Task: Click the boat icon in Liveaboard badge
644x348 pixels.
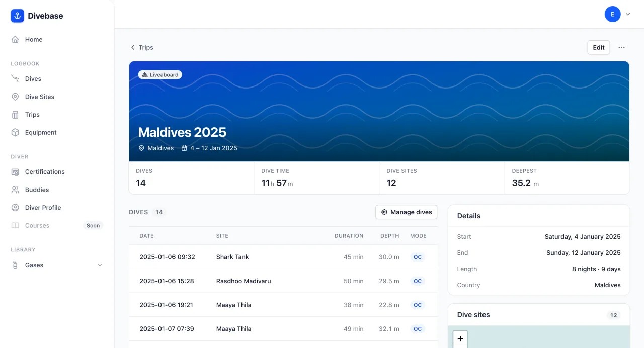Action: [x=144, y=75]
